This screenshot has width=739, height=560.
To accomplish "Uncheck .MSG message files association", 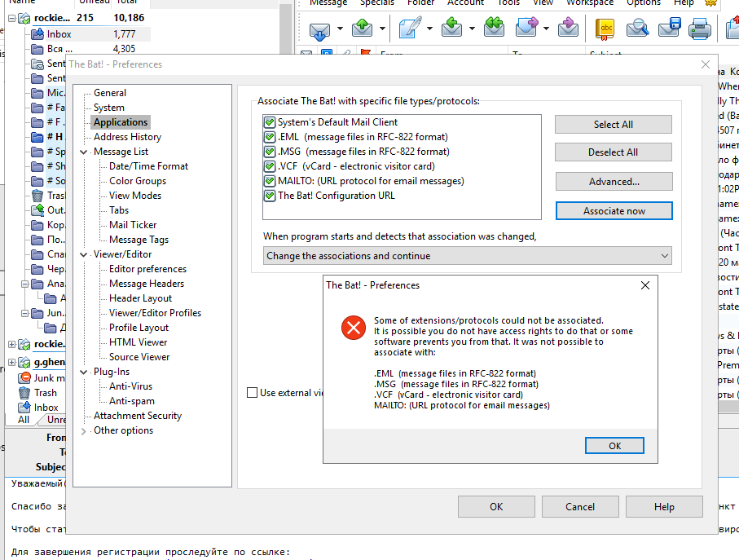I will [270, 152].
